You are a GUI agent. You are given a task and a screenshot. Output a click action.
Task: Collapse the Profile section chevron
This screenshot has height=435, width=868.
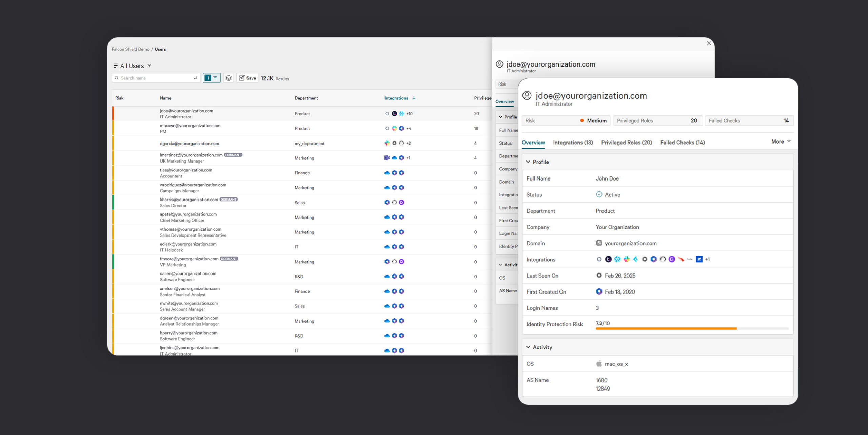coord(528,162)
